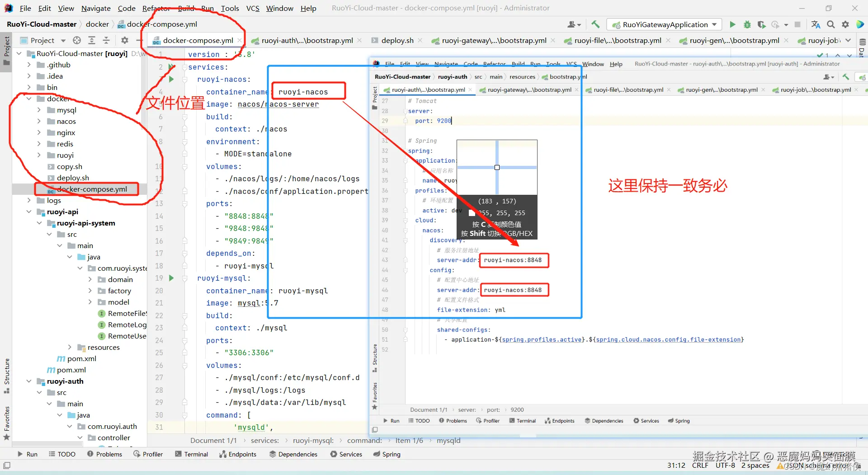868x475 pixels.
Task: Toggle the Structure tool window side button
Action: tap(6, 376)
